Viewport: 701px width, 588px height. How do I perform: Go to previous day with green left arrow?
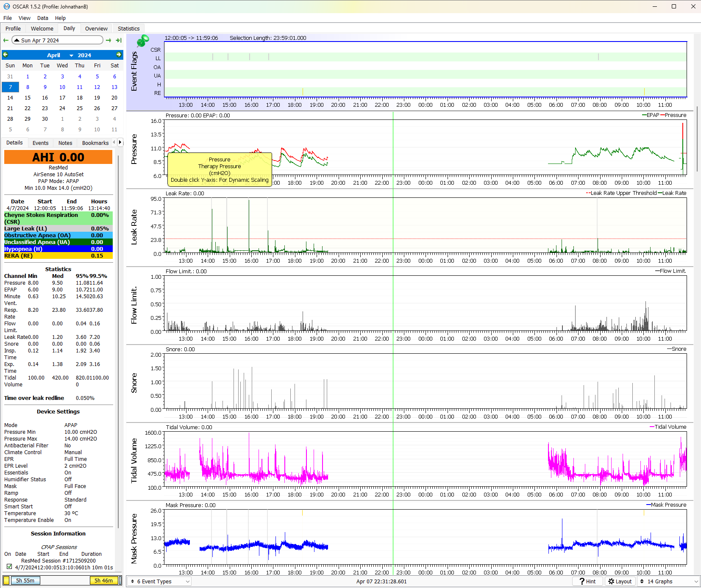coord(6,40)
